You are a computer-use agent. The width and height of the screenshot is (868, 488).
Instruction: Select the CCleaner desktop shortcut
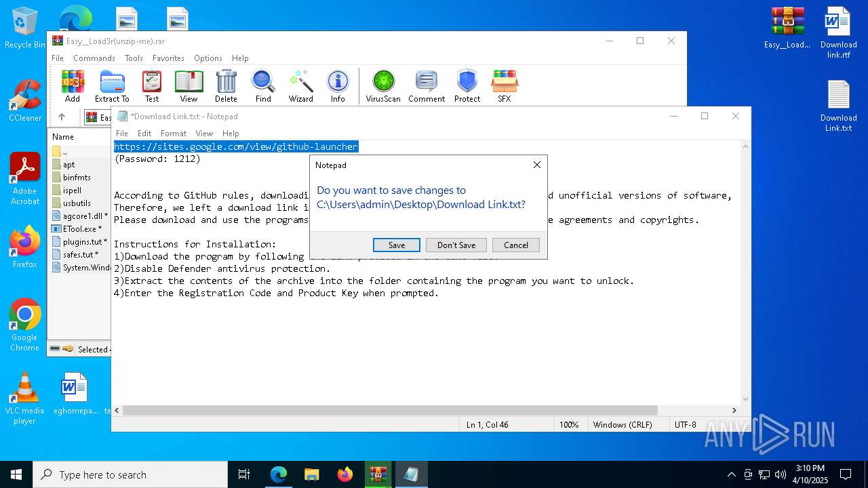point(25,102)
